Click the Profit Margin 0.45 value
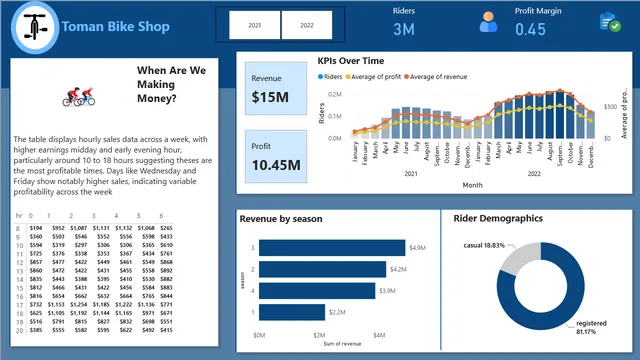The height and width of the screenshot is (360, 640). pyautogui.click(x=530, y=29)
